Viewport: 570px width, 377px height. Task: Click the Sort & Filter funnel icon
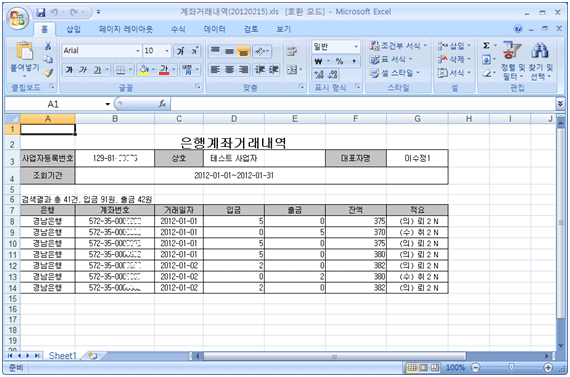[x=512, y=51]
